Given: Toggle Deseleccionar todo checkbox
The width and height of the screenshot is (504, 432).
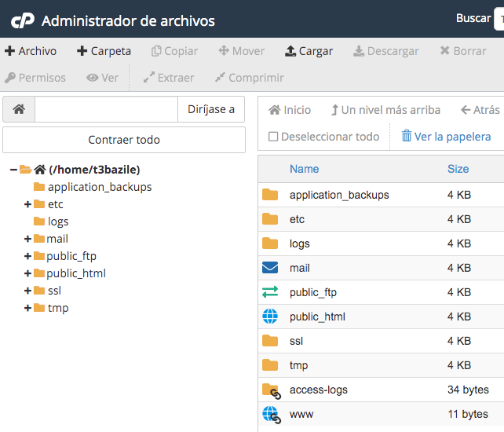Looking at the screenshot, I should tap(273, 137).
